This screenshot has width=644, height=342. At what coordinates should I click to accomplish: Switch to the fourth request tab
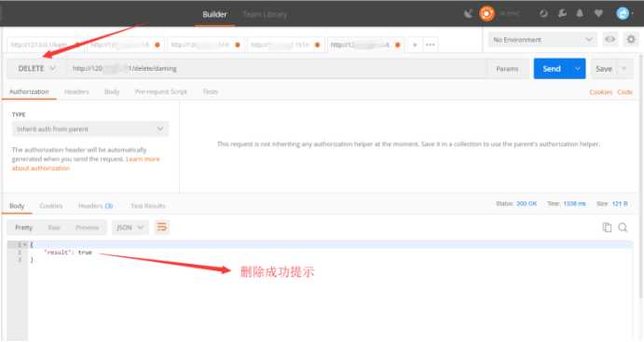285,45
